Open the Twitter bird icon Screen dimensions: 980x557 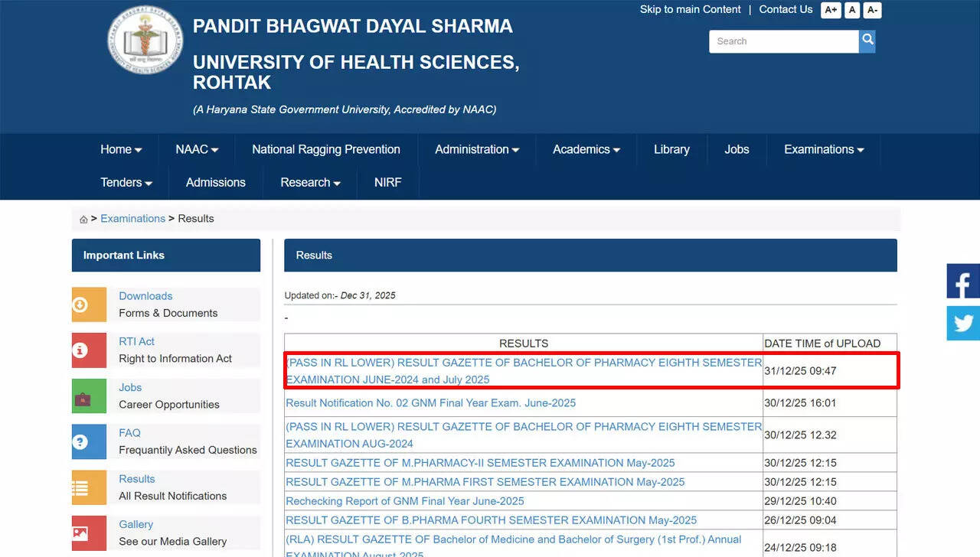coord(963,323)
